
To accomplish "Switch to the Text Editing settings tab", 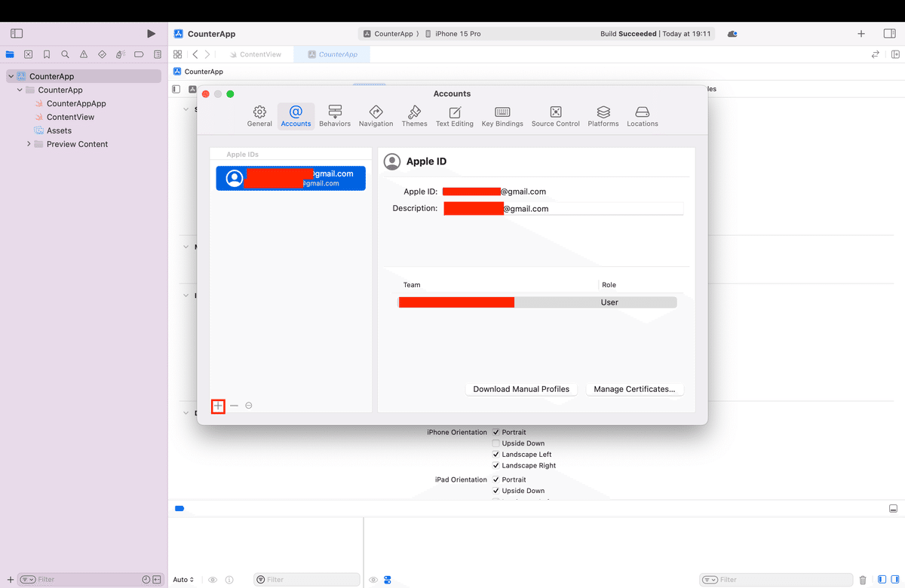I will click(x=455, y=116).
